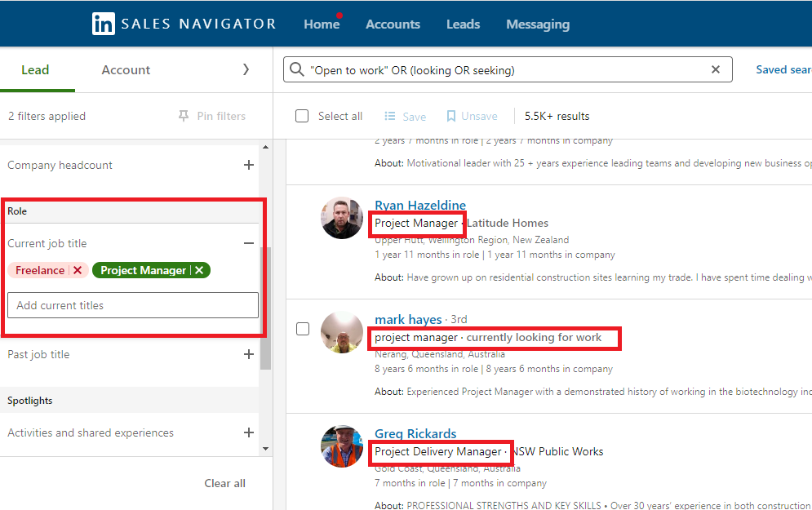This screenshot has width=812, height=510.
Task: Click the Pin filters pin icon
Action: (184, 116)
